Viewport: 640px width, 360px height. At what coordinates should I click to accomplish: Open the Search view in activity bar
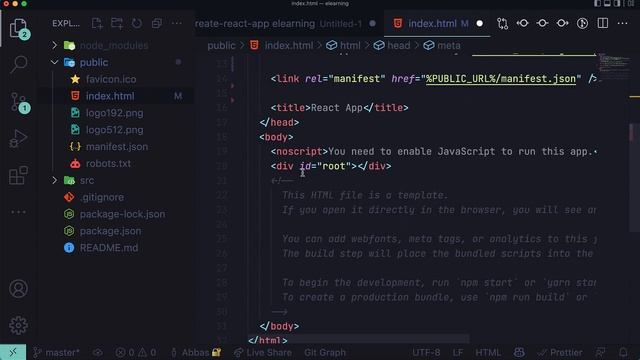tap(18, 64)
